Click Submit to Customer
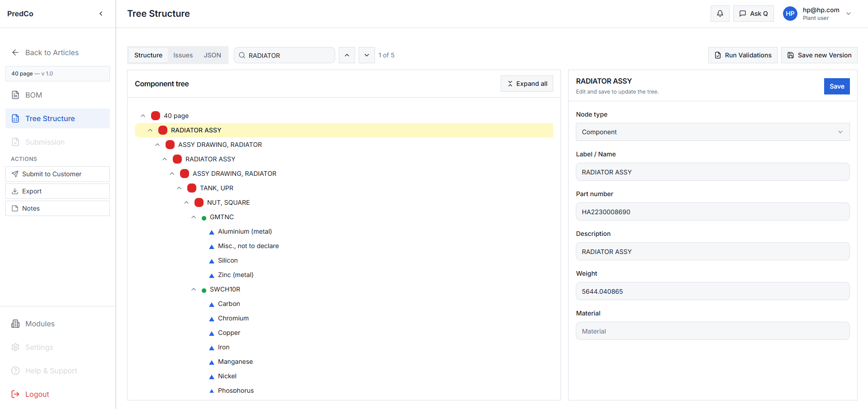Screen dimensions: 868x409 [x=57, y=174]
